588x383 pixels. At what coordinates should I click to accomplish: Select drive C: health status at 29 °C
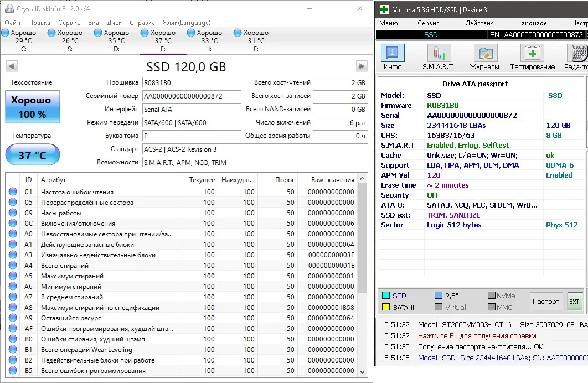23,40
